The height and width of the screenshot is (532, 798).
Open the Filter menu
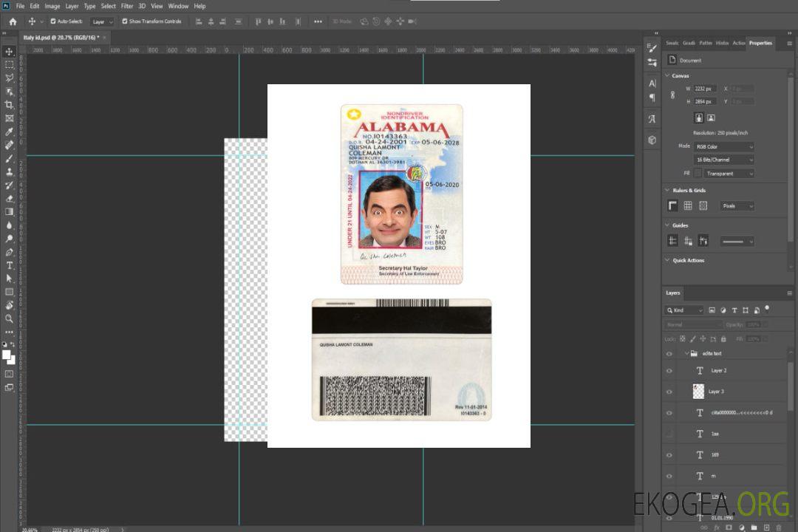[x=127, y=6]
